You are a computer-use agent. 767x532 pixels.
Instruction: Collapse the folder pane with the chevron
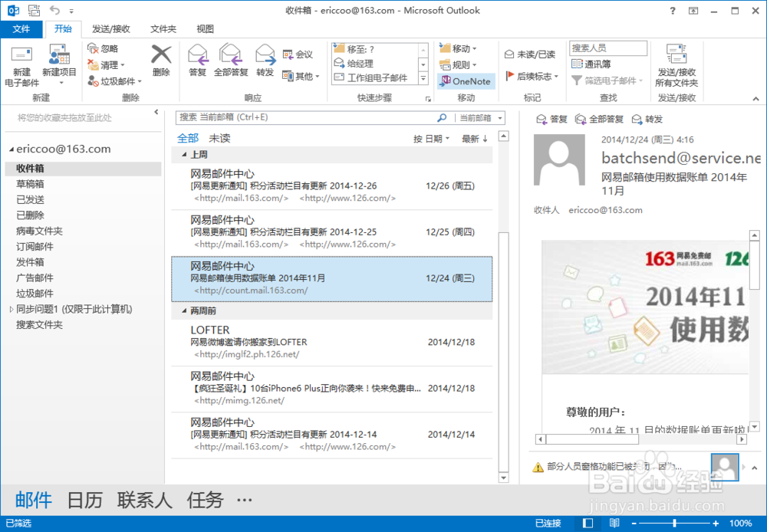coord(156,112)
